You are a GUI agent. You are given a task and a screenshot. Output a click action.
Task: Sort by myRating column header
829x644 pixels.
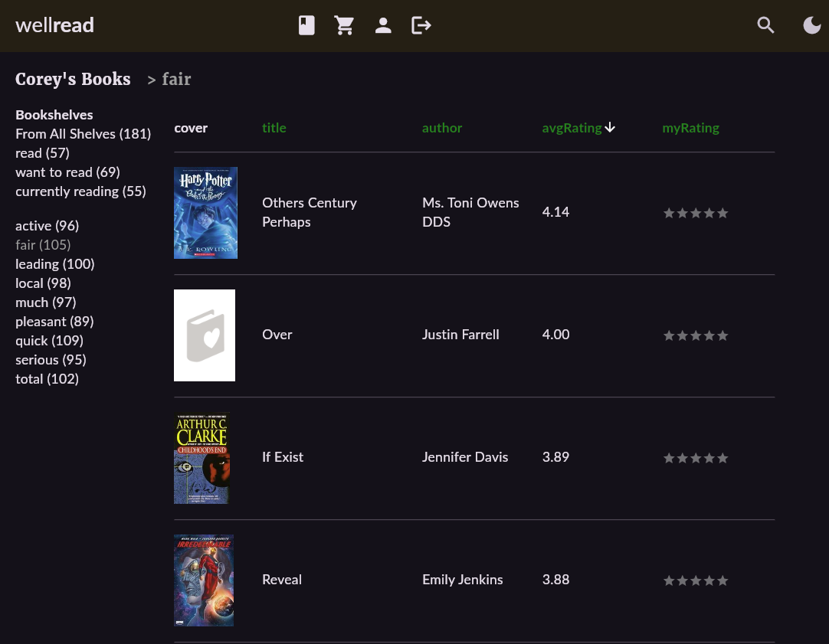pos(690,128)
